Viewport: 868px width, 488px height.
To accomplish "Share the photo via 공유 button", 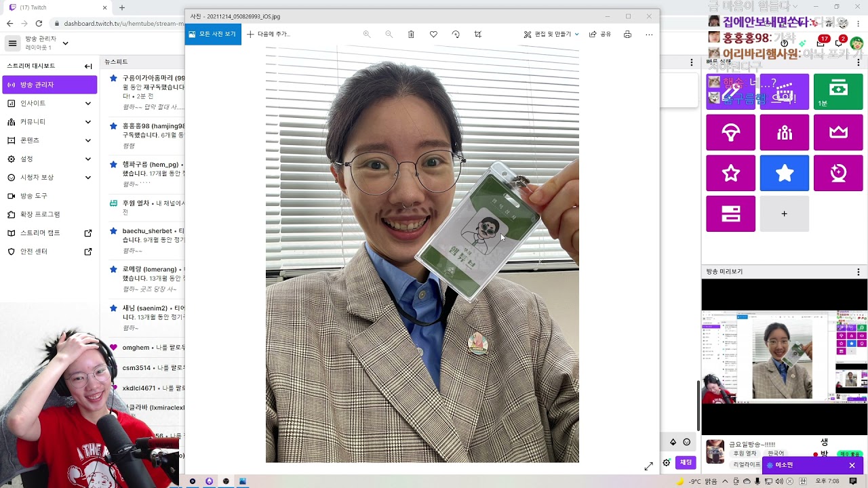I will pyautogui.click(x=599, y=34).
